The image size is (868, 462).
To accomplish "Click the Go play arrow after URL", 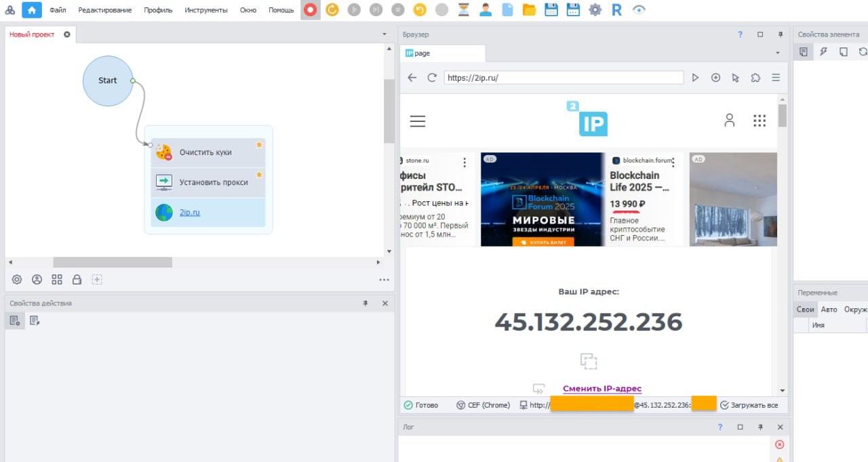I will click(x=695, y=78).
